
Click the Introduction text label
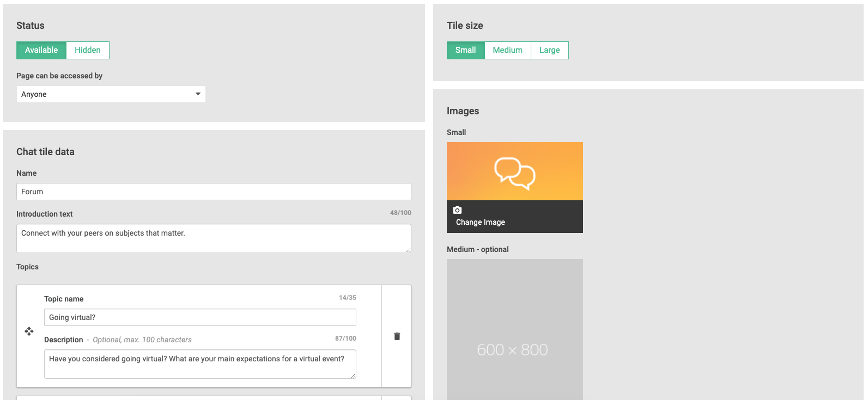pyautogui.click(x=44, y=214)
